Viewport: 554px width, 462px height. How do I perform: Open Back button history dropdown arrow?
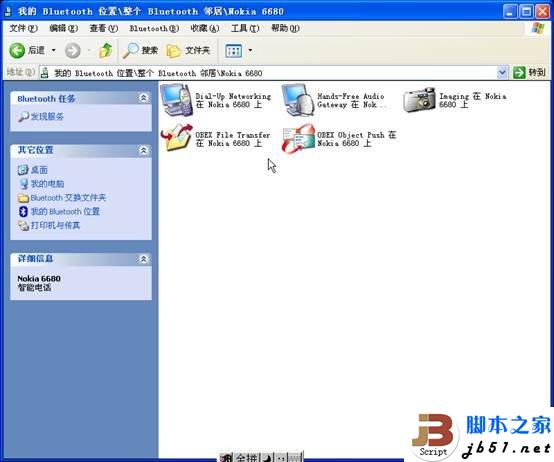[x=54, y=51]
